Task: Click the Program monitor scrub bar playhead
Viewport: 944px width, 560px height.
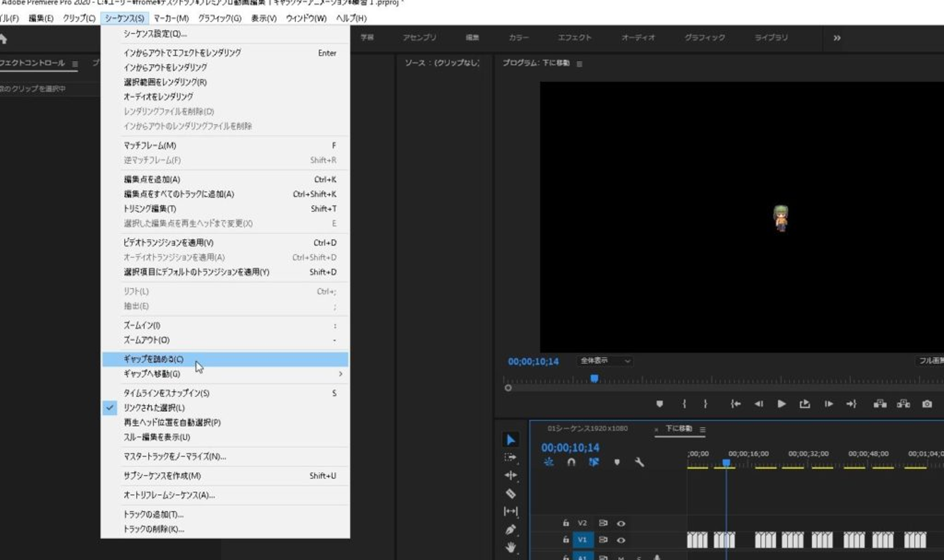Action: point(594,379)
